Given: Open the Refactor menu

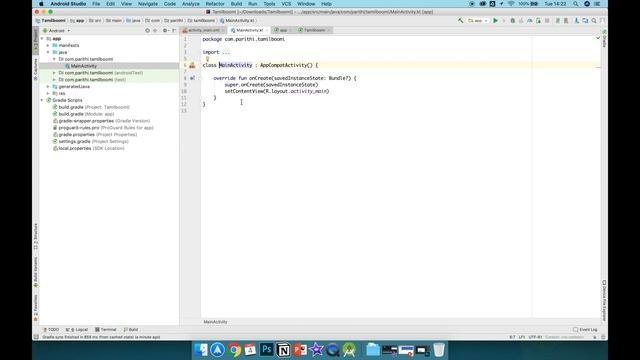Looking at the screenshot, I should coord(215,4).
